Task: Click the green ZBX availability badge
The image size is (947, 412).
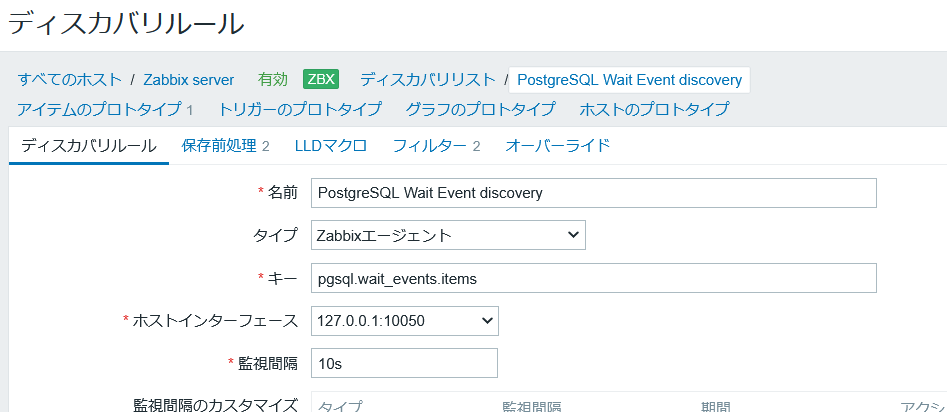Action: click(321, 79)
